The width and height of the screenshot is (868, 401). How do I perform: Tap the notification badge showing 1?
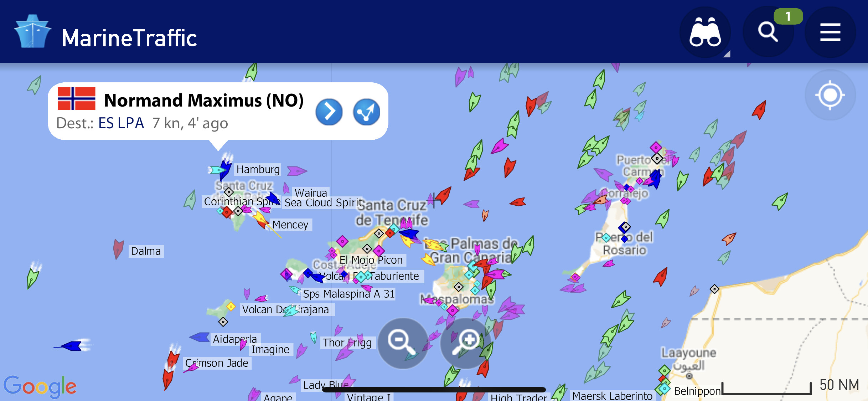pyautogui.click(x=788, y=16)
